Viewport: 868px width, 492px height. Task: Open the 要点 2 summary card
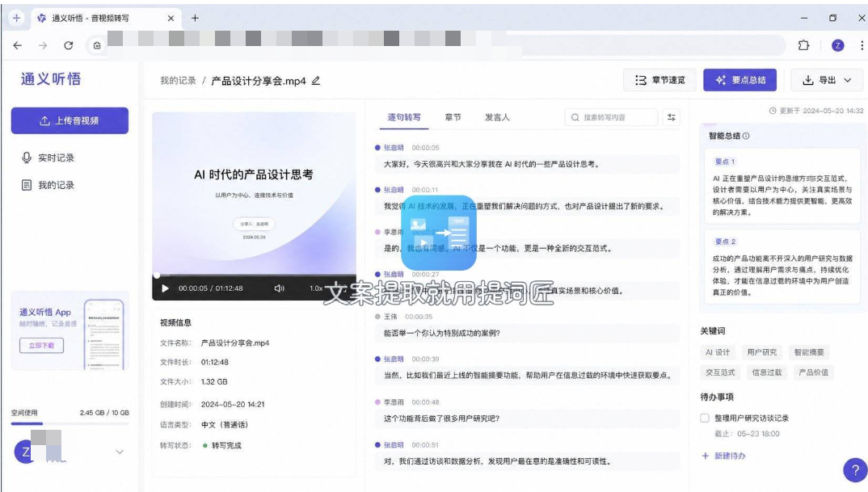point(782,267)
